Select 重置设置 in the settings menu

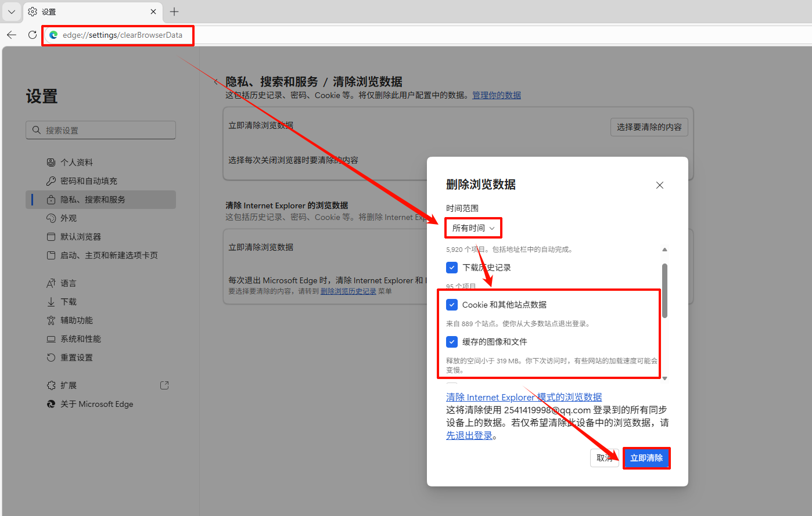67,357
